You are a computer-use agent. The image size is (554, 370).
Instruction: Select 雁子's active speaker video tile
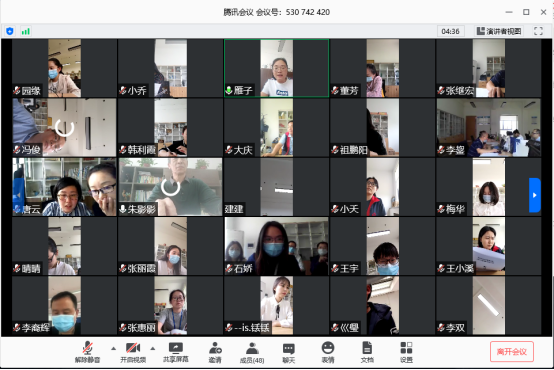[x=277, y=68]
